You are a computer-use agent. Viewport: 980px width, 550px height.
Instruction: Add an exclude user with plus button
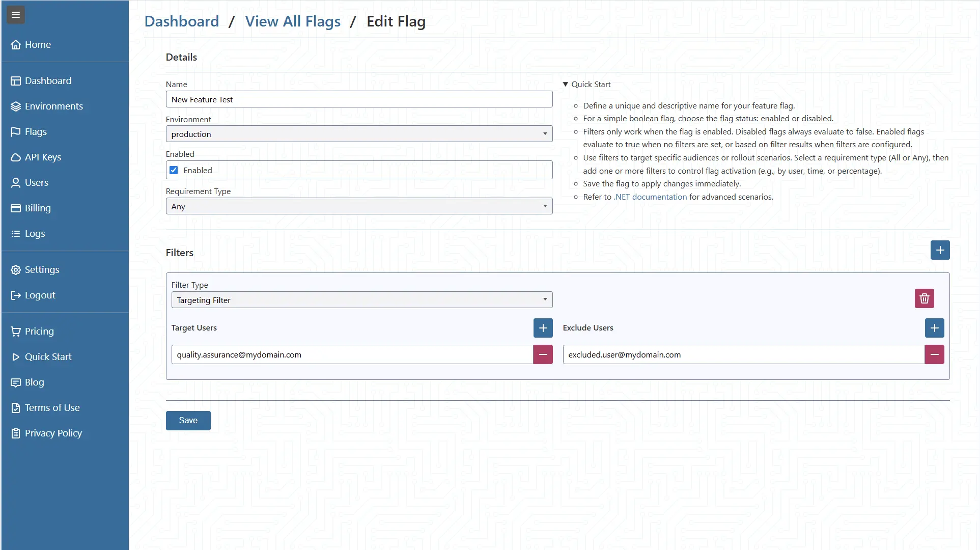tap(934, 328)
